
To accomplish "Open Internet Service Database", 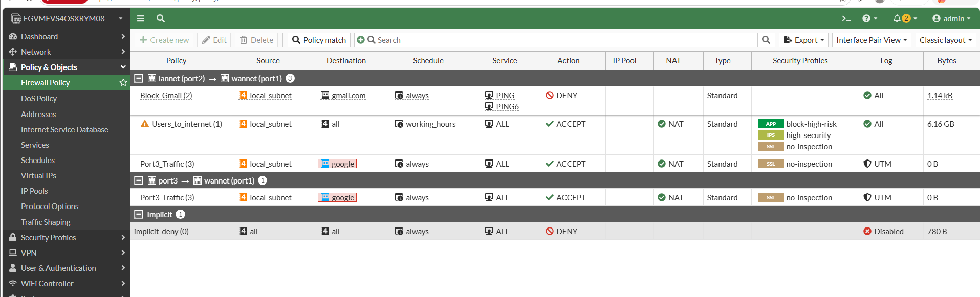I will point(64,129).
